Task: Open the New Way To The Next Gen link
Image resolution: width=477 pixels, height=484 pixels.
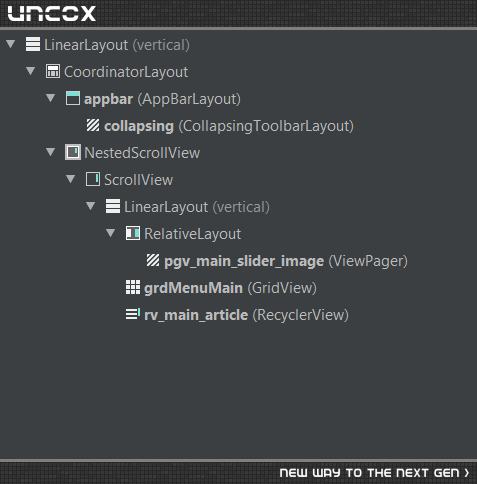Action: 374,473
